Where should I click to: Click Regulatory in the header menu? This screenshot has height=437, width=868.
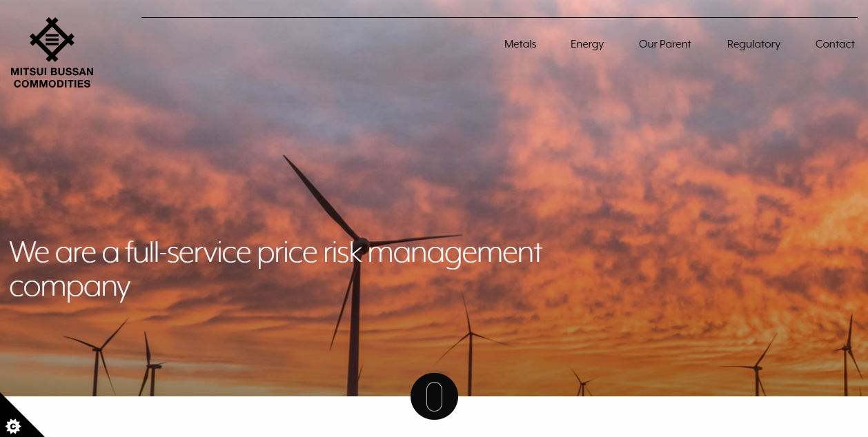(x=753, y=44)
